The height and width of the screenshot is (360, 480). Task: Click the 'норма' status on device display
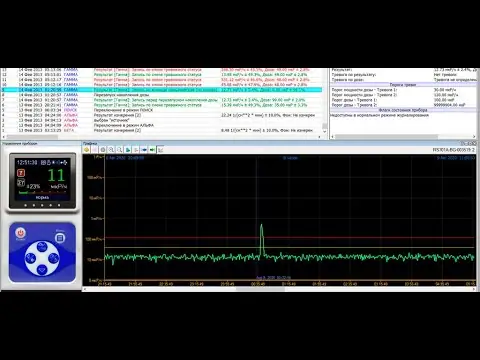click(42, 197)
